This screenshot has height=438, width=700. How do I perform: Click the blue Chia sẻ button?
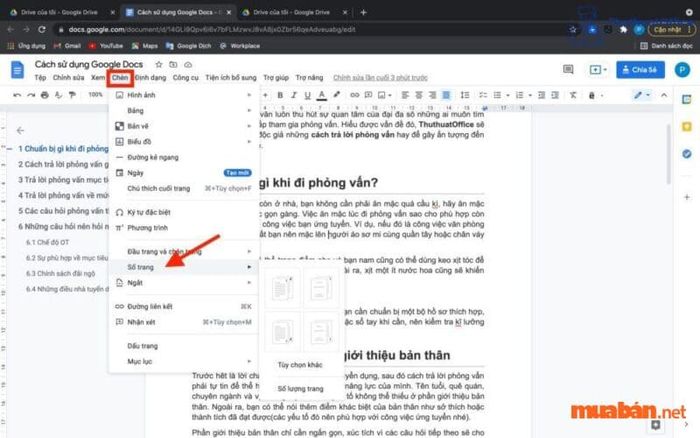641,70
